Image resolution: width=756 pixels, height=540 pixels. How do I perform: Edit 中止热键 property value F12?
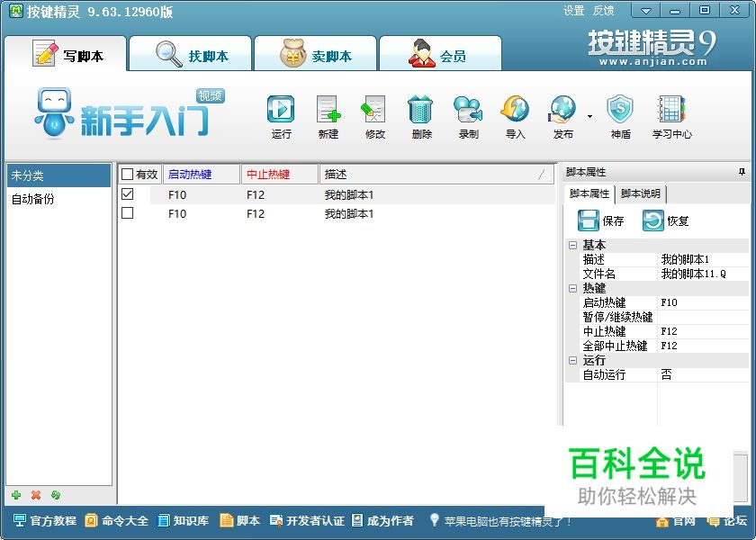pos(703,331)
